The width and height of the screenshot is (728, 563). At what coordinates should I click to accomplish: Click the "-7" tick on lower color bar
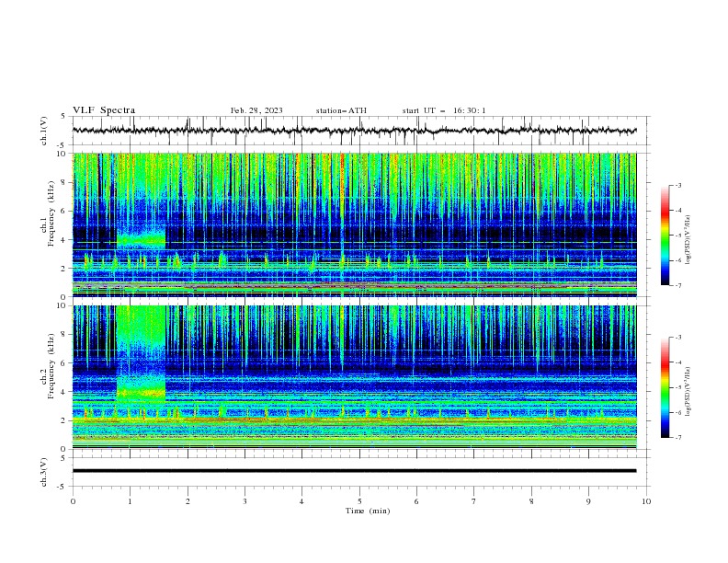677,437
